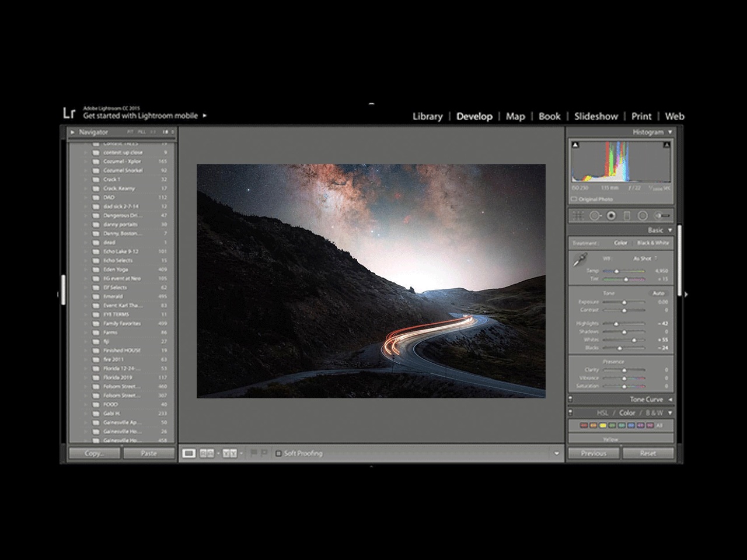Collapse the HSL / Color / B&W panel
The image size is (747, 560).
[670, 413]
